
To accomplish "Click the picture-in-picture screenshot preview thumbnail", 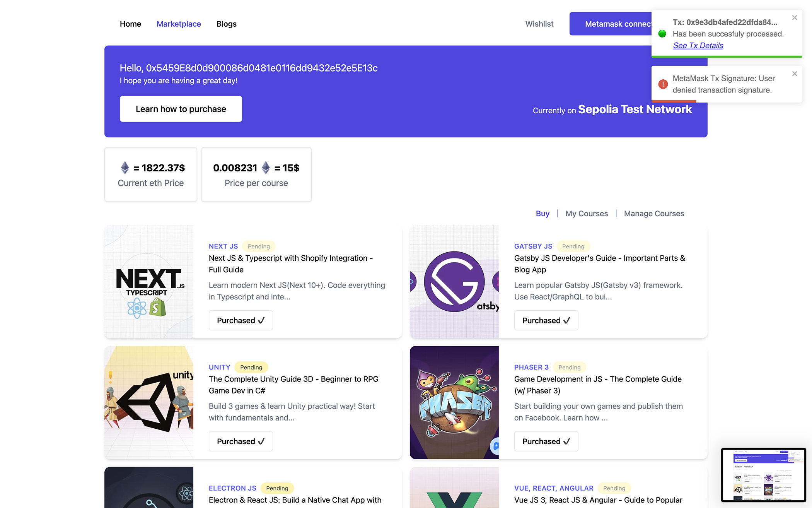I will 763,475.
